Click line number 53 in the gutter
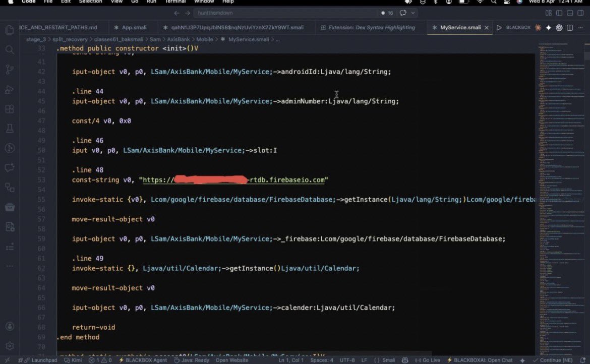The width and height of the screenshot is (590, 364). point(41,180)
